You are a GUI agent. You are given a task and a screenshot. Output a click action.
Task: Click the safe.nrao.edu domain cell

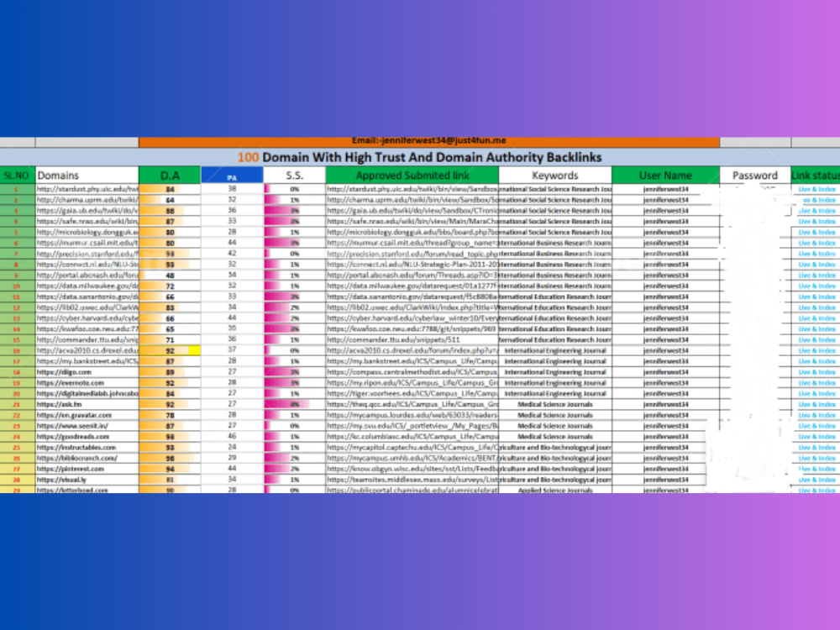87,221
